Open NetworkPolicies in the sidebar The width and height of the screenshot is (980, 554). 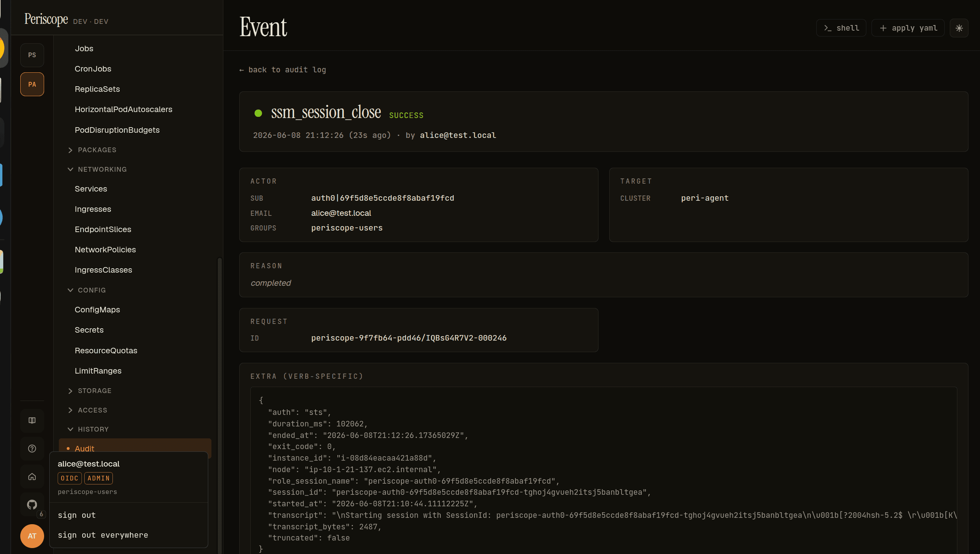point(105,250)
